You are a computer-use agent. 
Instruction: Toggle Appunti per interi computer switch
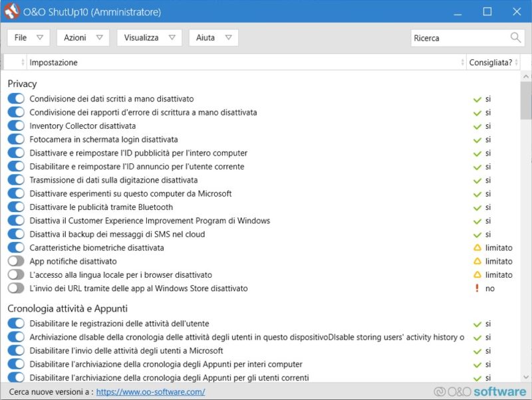[x=16, y=364]
